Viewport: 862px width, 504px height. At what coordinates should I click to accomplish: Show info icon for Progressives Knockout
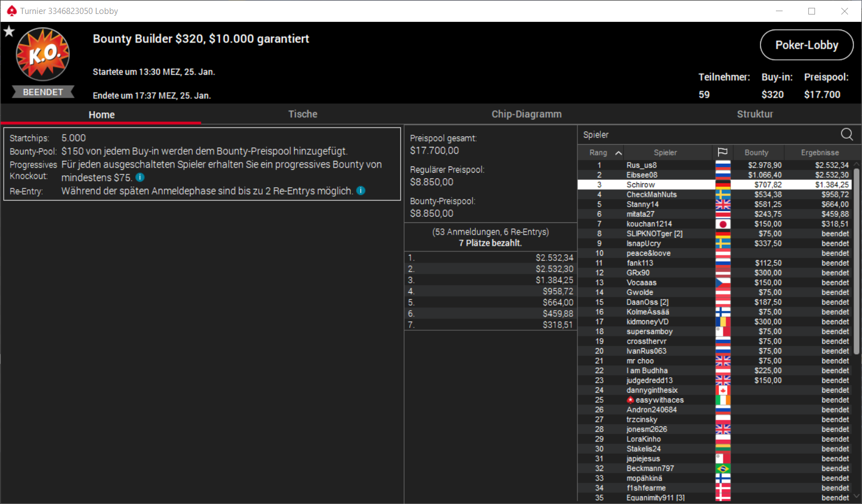click(140, 177)
